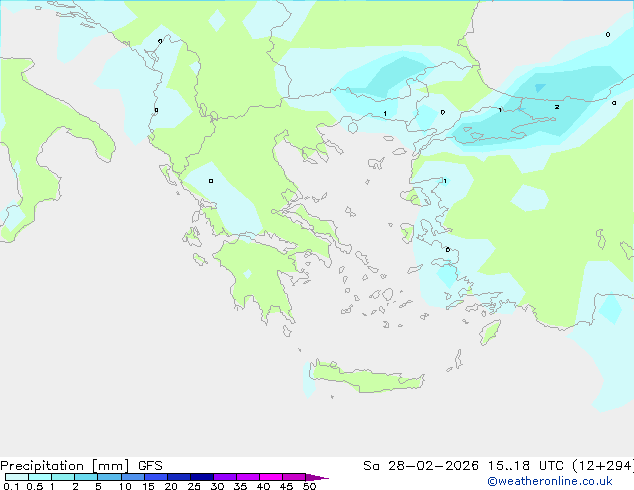Viewport: 634px width, 490px height.
Task: Select the legend swatch between 20 and 25
Action: click(178, 477)
